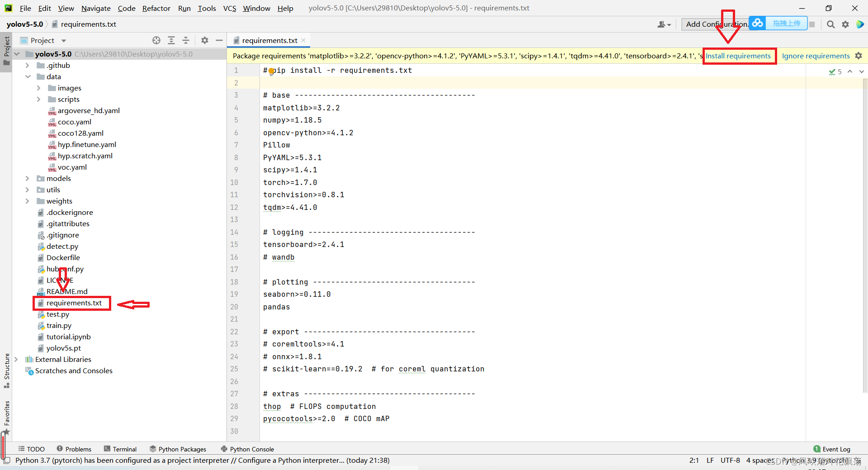Click Install requirements link
Image resolution: width=868 pixels, height=470 pixels.
pyautogui.click(x=738, y=56)
